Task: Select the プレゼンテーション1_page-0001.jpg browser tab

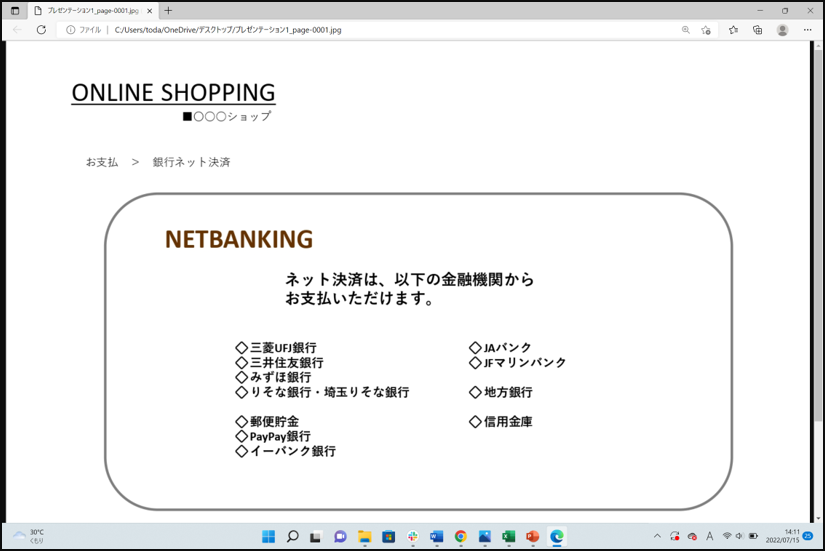Action: coord(92,11)
